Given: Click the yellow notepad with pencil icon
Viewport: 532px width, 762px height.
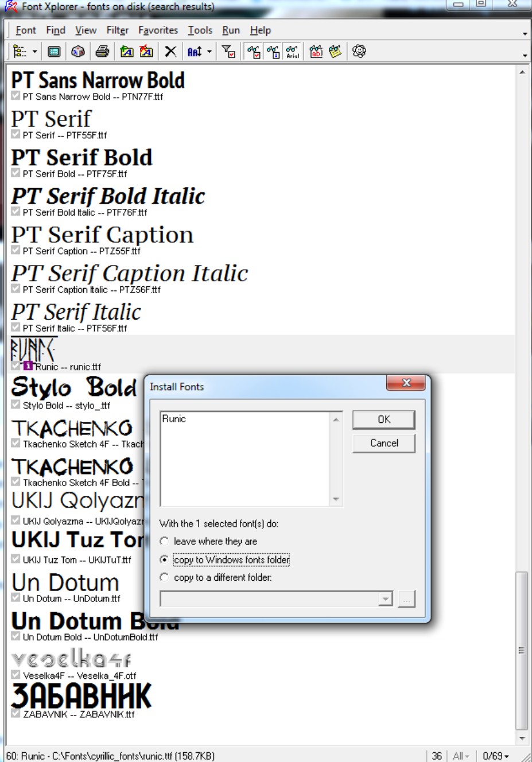Looking at the screenshot, I should 336,52.
